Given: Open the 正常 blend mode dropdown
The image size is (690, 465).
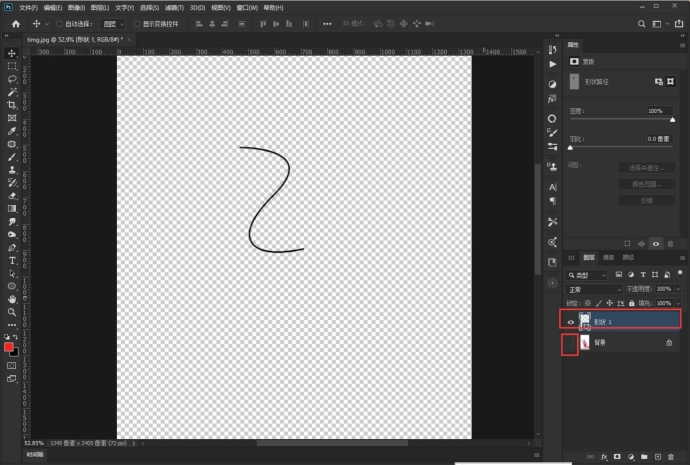Looking at the screenshot, I should pyautogui.click(x=594, y=289).
